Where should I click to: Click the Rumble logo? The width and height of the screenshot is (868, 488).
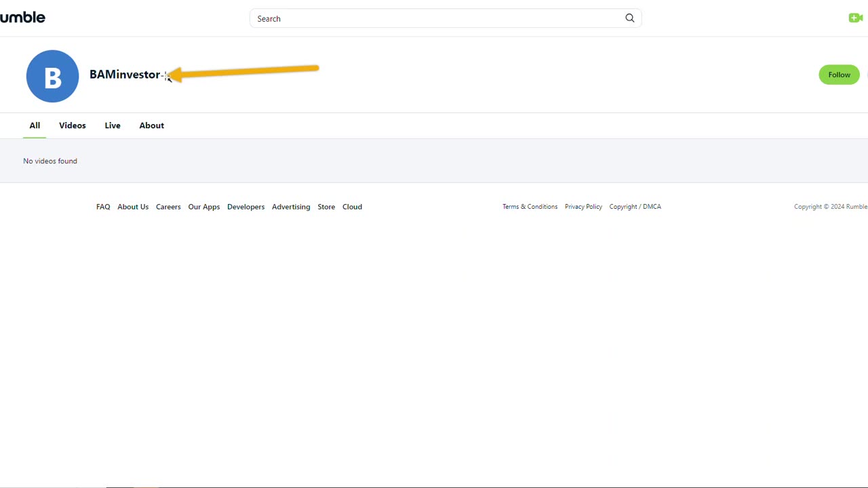[x=22, y=18]
